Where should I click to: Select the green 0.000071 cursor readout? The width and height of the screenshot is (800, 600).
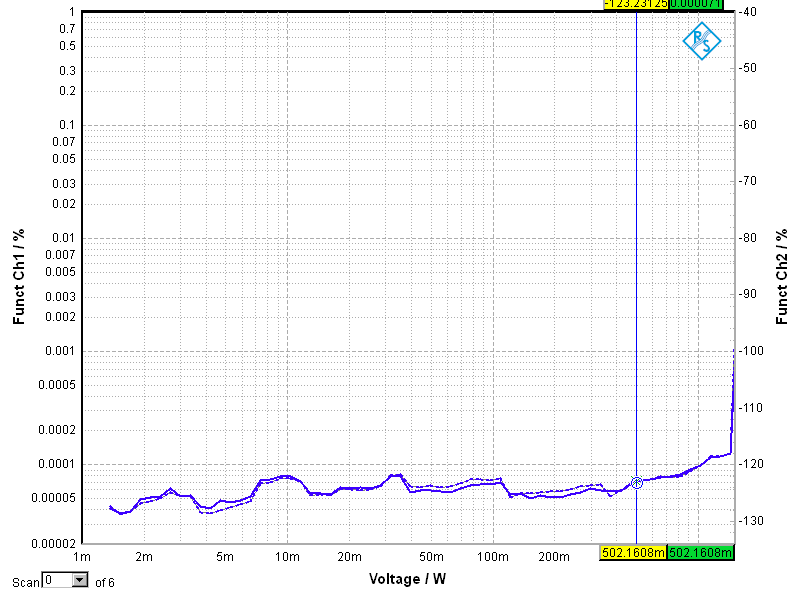(701, 4)
